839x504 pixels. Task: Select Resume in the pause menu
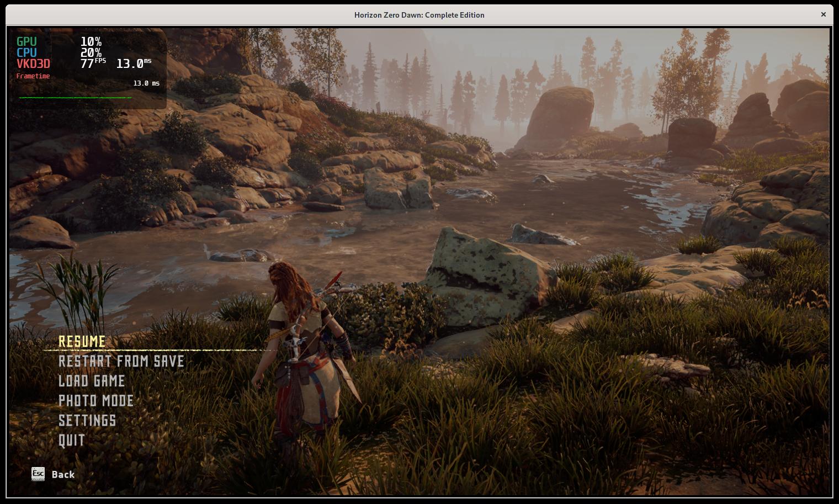82,342
